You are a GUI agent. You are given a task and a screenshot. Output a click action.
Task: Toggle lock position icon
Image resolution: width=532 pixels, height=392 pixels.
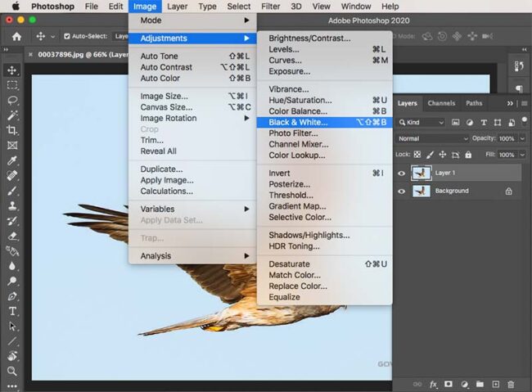click(443, 155)
